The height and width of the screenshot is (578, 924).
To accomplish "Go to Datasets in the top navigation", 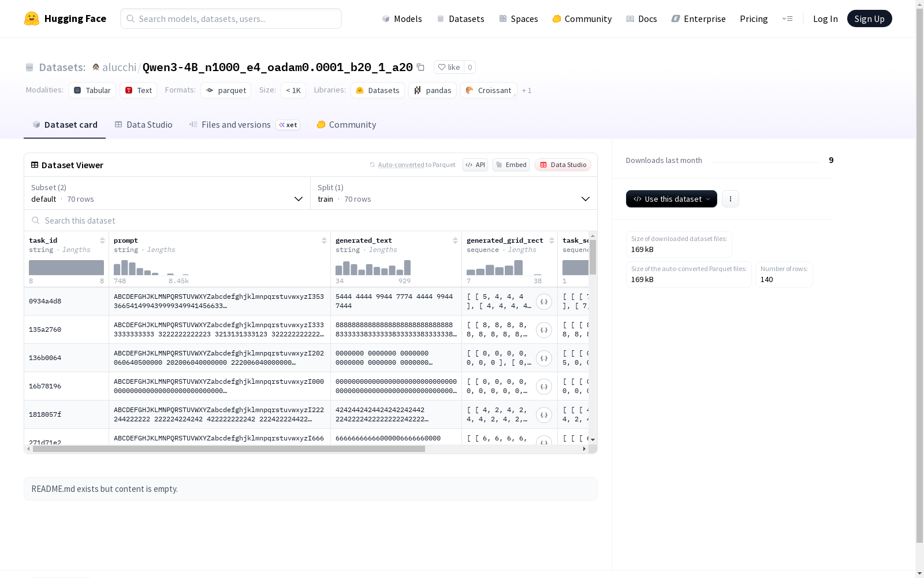I will (460, 18).
